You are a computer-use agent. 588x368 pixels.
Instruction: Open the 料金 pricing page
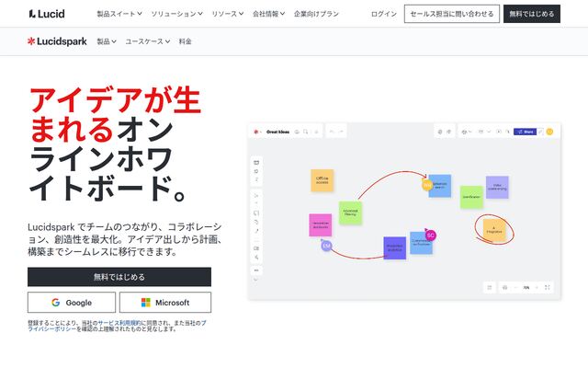(185, 41)
